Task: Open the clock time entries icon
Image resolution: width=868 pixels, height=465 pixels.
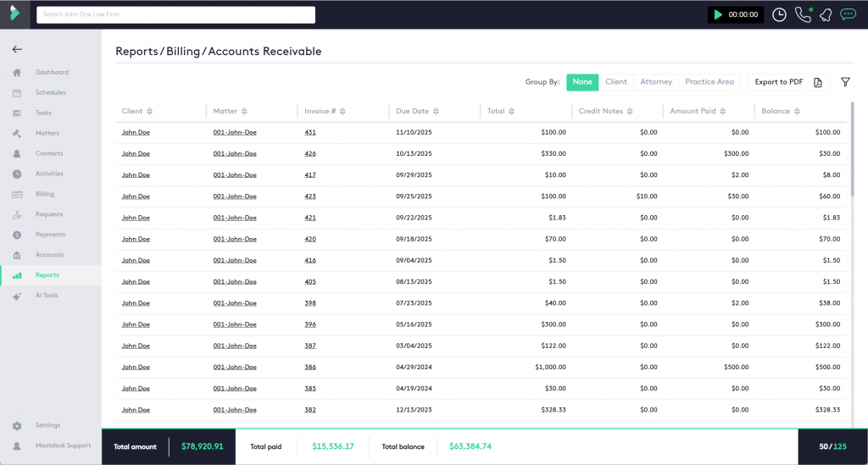Action: coord(779,15)
